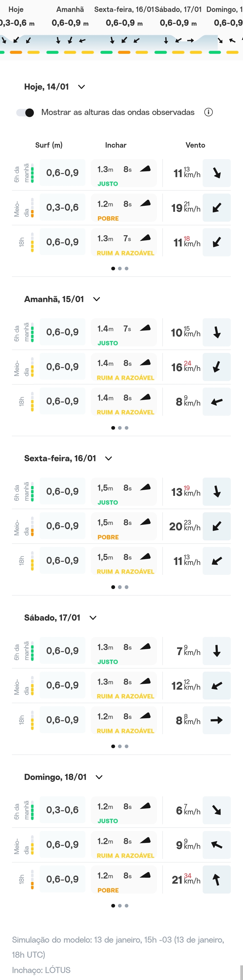The width and height of the screenshot is (243, 980).
Task: Click today's 6h wind direction arrow
Action: tap(216, 173)
